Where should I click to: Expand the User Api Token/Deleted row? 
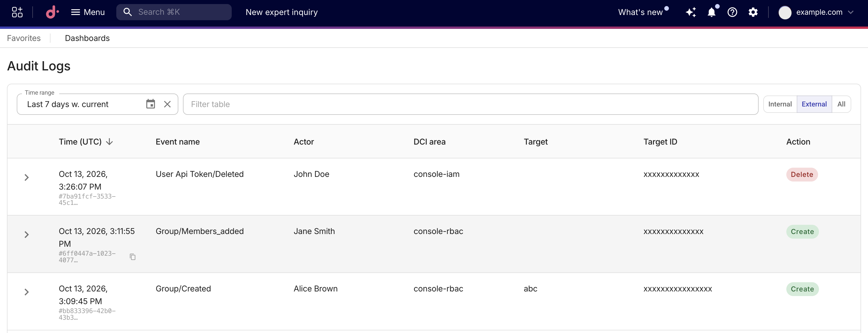tap(27, 177)
